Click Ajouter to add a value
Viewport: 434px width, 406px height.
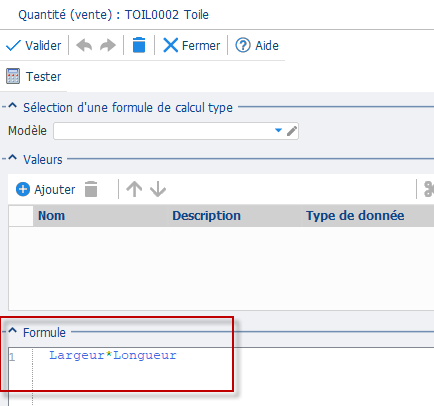45,189
